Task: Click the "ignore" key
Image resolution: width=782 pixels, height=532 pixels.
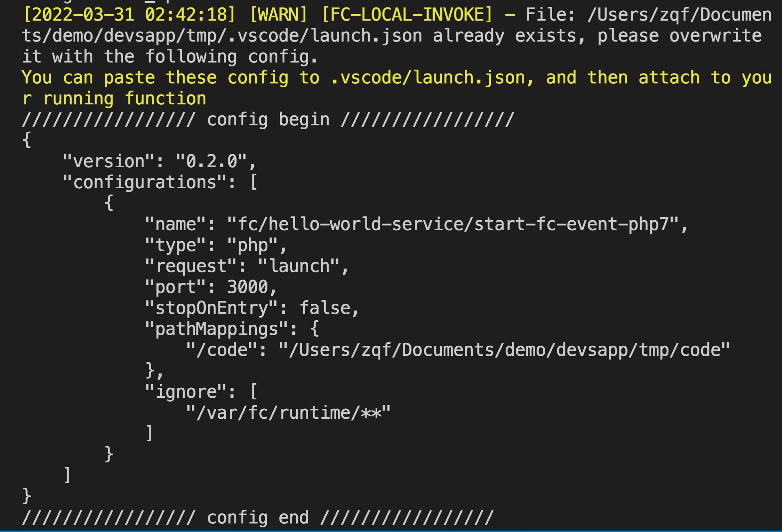Action: click(186, 392)
